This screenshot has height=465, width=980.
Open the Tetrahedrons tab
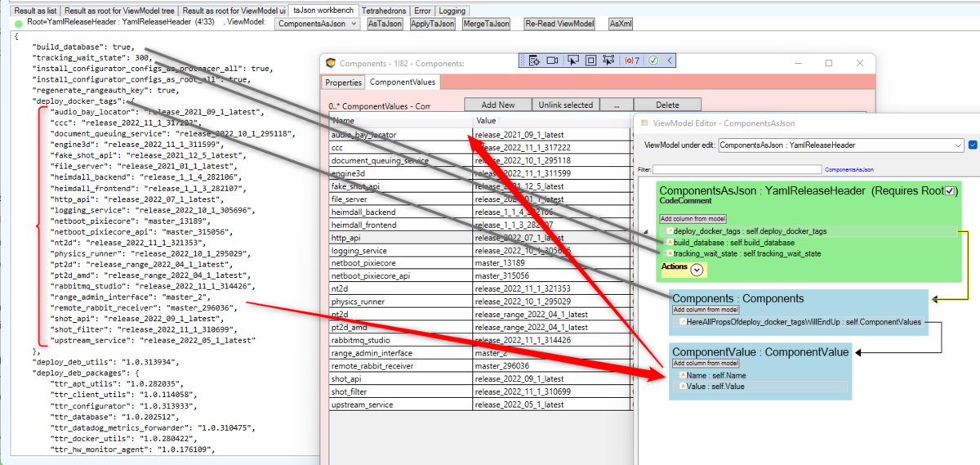coord(384,11)
